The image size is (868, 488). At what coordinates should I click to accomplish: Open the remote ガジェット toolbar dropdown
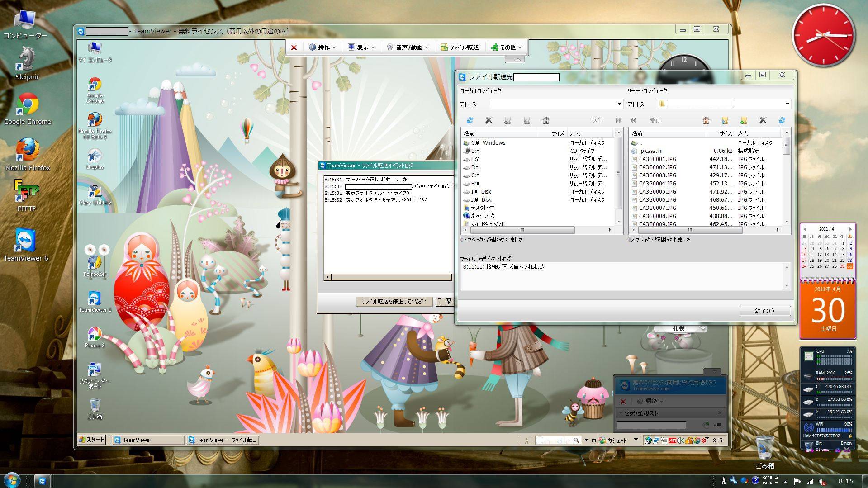click(x=636, y=440)
